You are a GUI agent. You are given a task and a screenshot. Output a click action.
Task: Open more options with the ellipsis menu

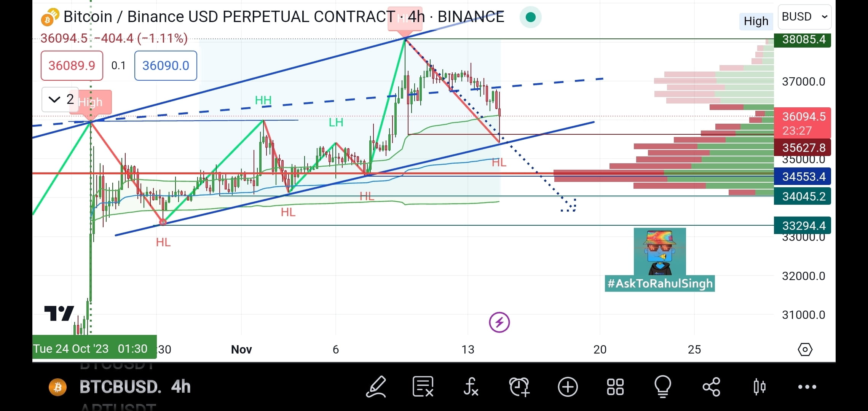click(x=808, y=387)
